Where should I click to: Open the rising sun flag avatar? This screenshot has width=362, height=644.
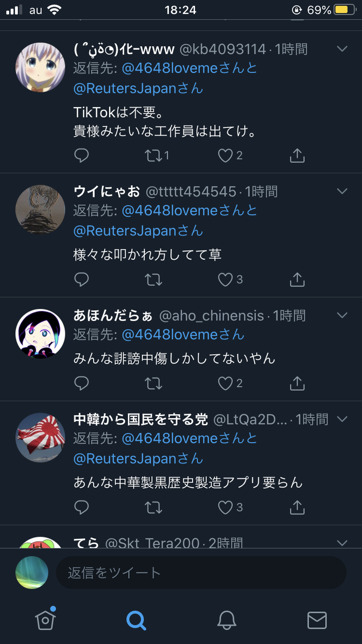[x=40, y=437]
